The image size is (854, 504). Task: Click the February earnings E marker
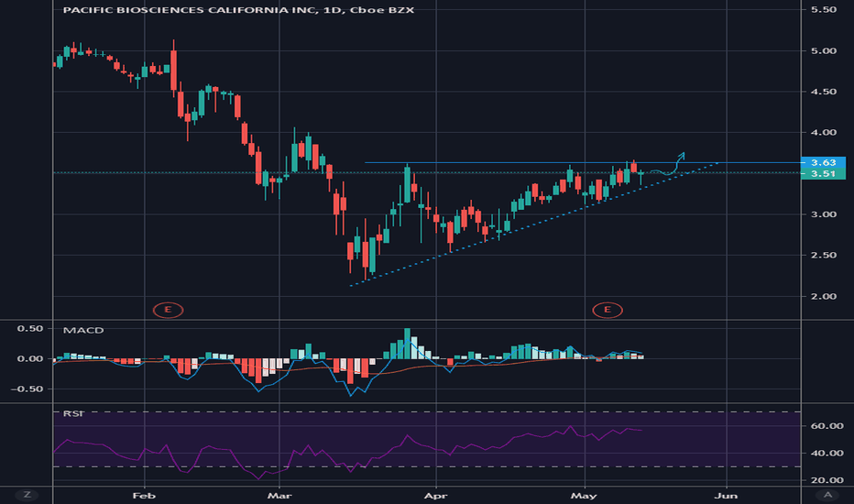click(x=169, y=310)
